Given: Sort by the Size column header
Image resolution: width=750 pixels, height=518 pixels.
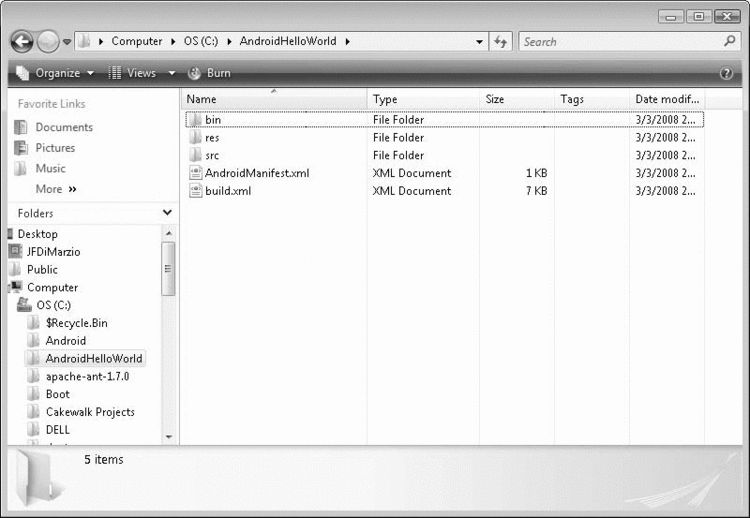Looking at the screenshot, I should pyautogui.click(x=517, y=99).
